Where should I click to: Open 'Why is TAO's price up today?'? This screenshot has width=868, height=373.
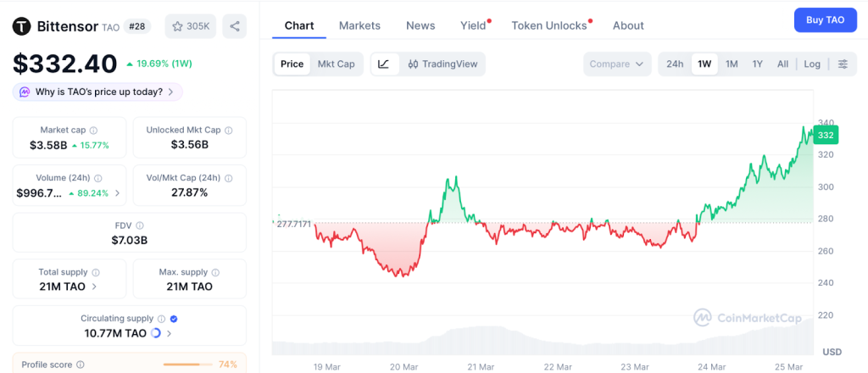pos(97,92)
